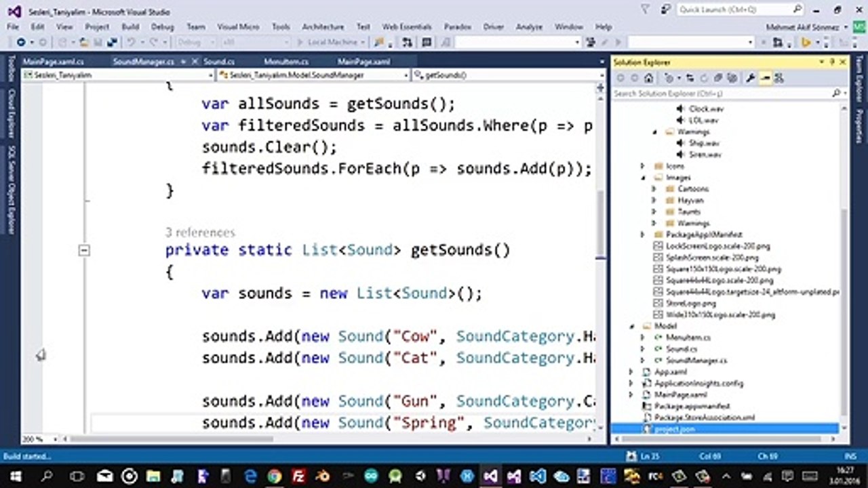Collapse the Warnings sounds folder
Viewport: 868px width, 488px height.
coord(655,131)
